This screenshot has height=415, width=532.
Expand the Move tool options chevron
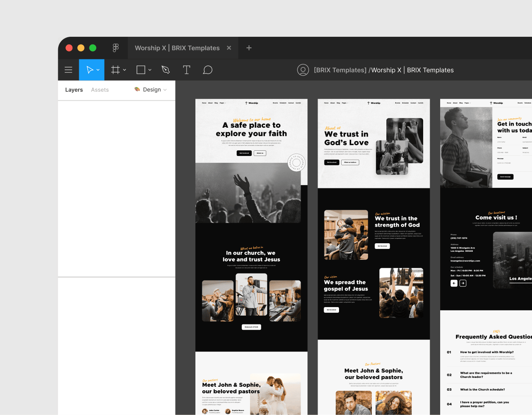pos(97,70)
